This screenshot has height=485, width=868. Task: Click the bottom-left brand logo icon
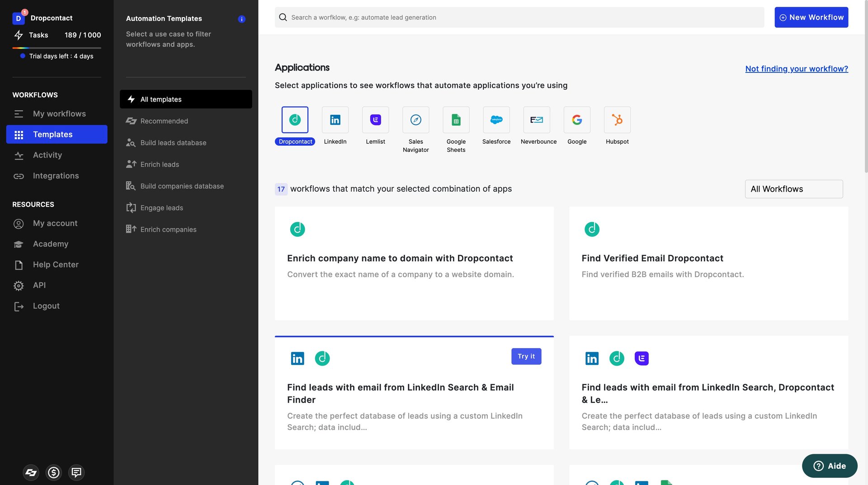(31, 472)
